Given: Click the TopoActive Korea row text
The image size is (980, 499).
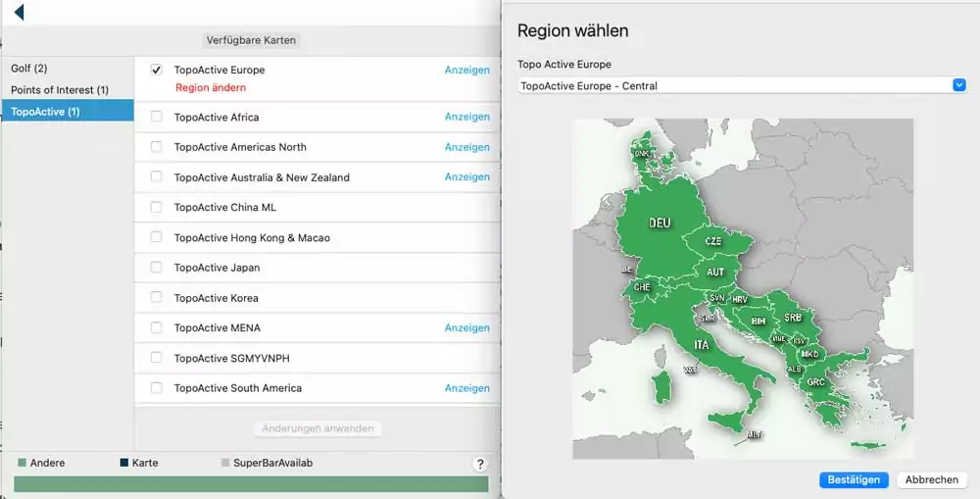Looking at the screenshot, I should (x=217, y=298).
